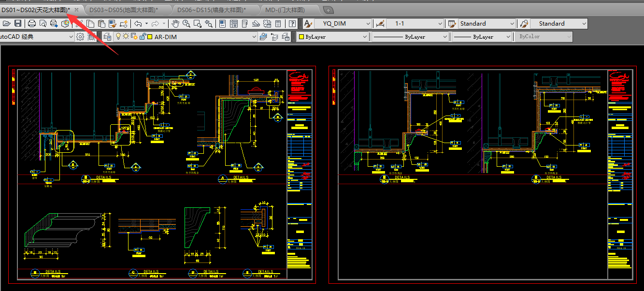Click the Open file icon
644x291 pixels.
coord(7,24)
